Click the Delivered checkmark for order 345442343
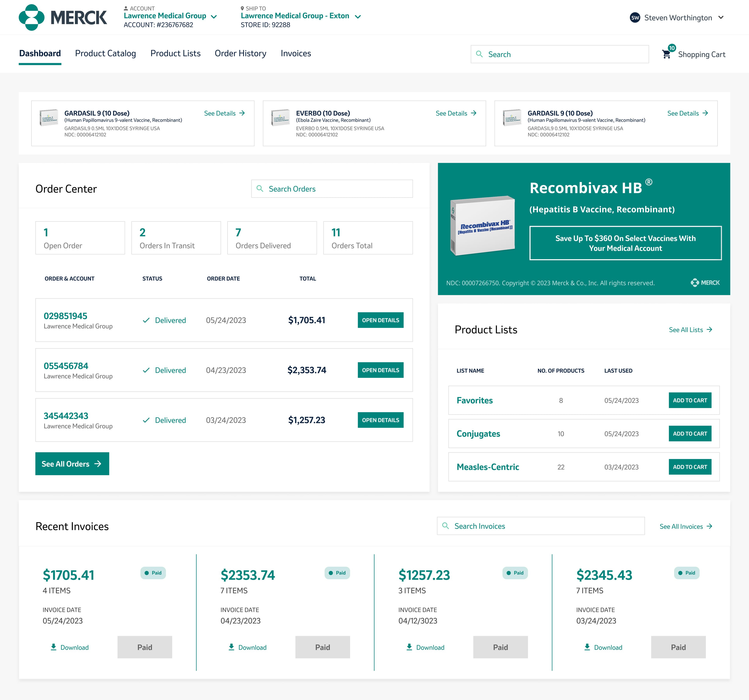 (146, 420)
